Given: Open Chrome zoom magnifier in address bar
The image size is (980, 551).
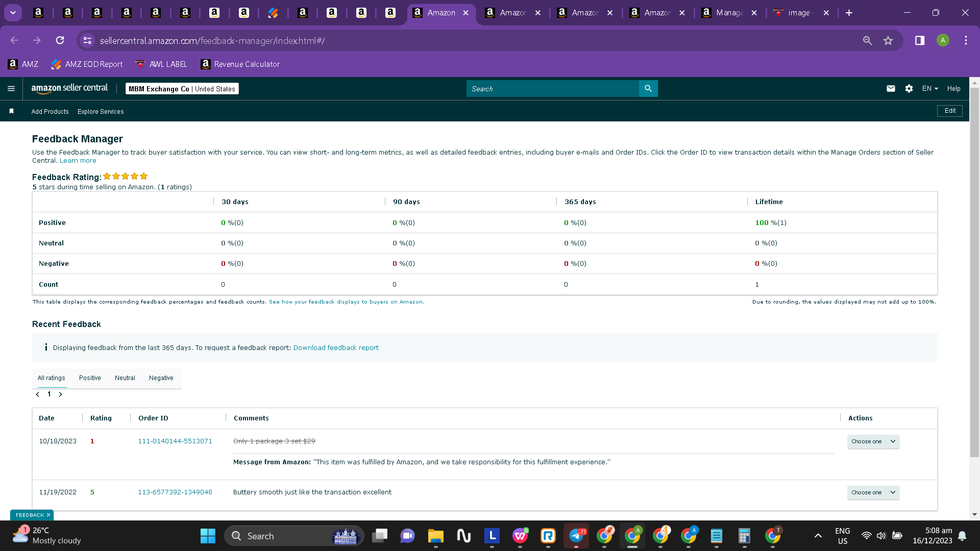Looking at the screenshot, I should [x=867, y=40].
